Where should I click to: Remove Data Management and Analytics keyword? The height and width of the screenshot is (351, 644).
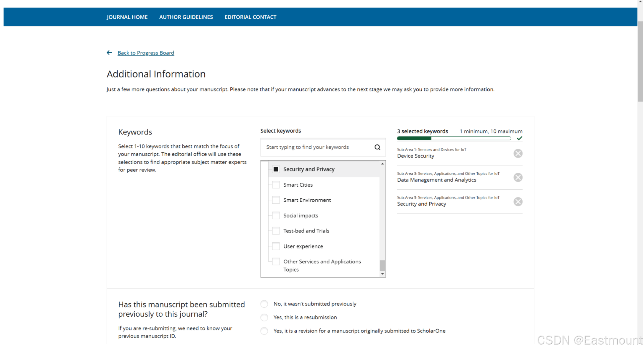(518, 177)
